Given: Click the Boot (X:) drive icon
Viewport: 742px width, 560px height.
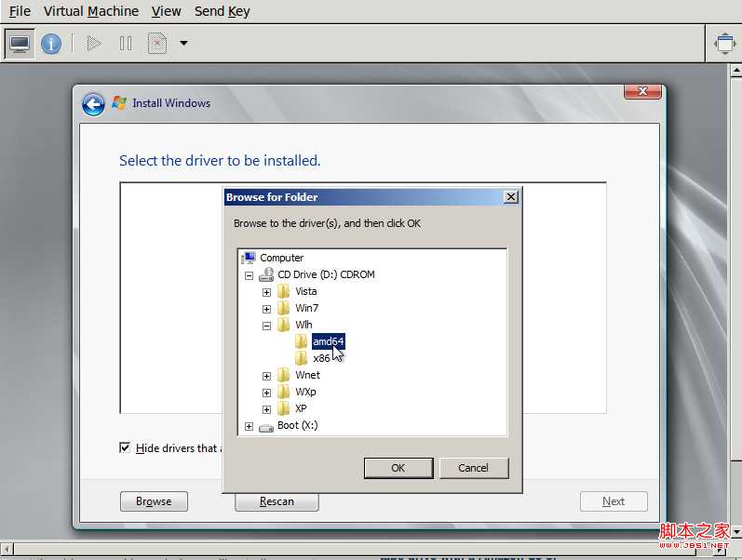Looking at the screenshot, I should tap(266, 427).
